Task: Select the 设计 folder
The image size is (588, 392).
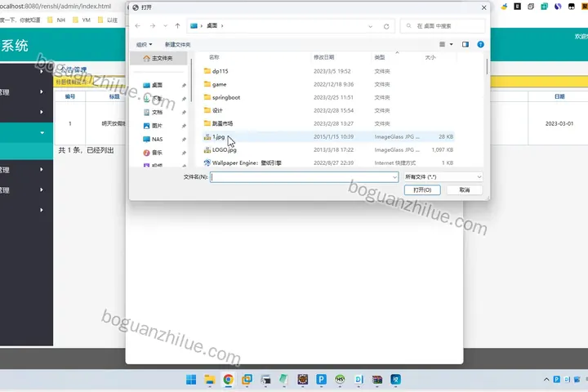Action: (x=328, y=111)
